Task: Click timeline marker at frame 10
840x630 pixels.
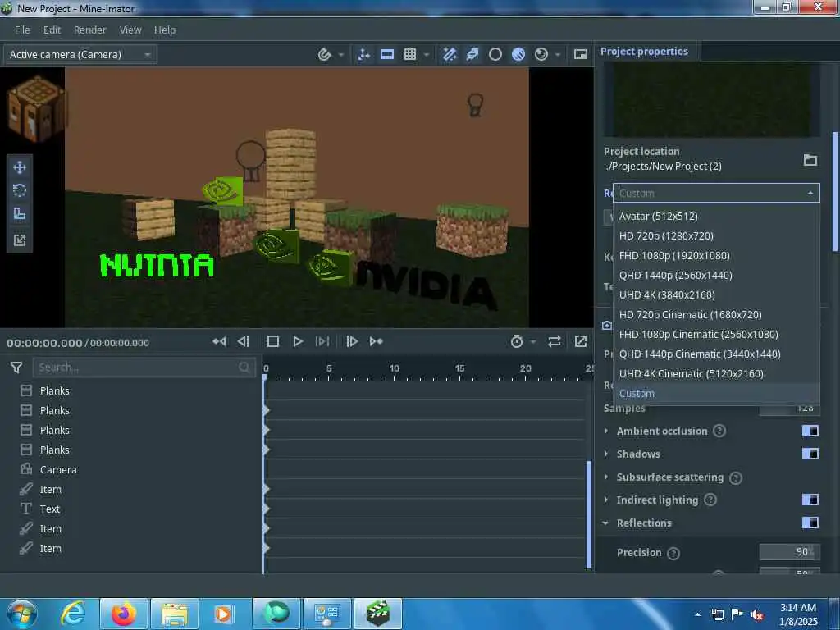Action: point(395,370)
